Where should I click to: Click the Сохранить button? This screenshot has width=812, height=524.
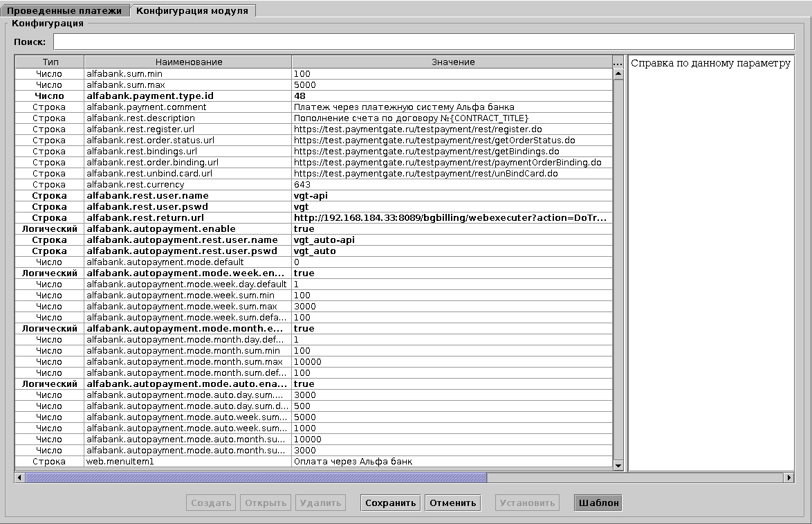pyautogui.click(x=389, y=503)
